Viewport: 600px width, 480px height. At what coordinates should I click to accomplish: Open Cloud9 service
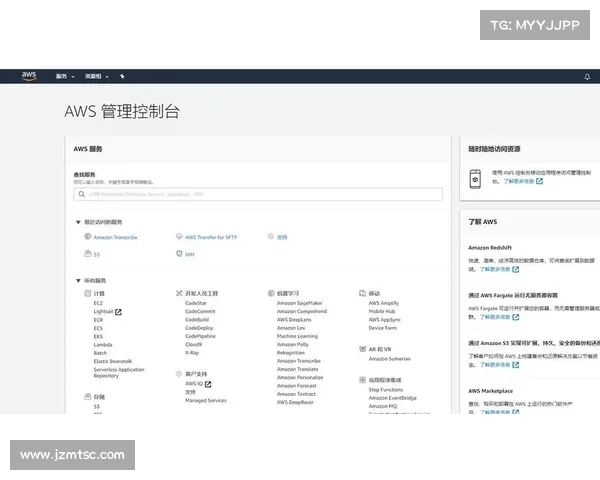point(194,344)
